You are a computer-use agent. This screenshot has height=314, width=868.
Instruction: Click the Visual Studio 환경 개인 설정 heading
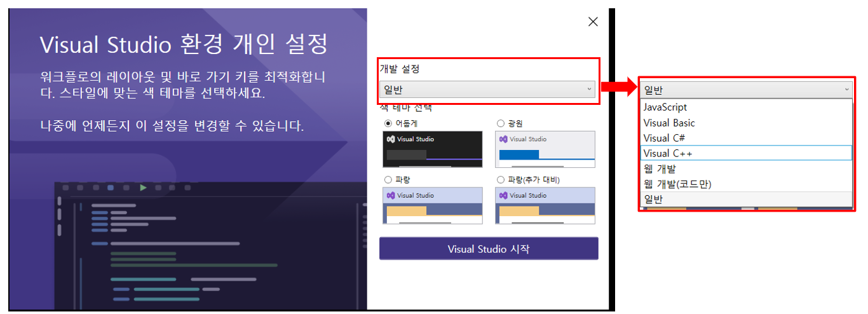pos(184,44)
